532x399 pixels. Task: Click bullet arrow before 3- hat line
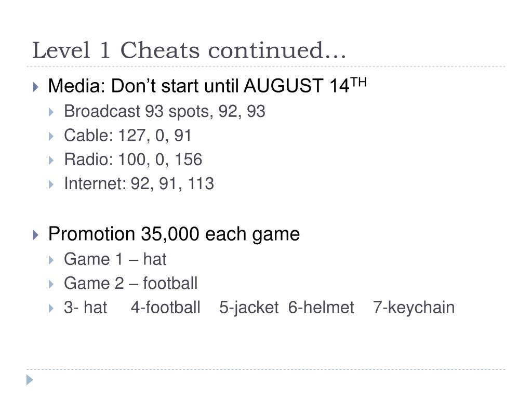pos(51,309)
